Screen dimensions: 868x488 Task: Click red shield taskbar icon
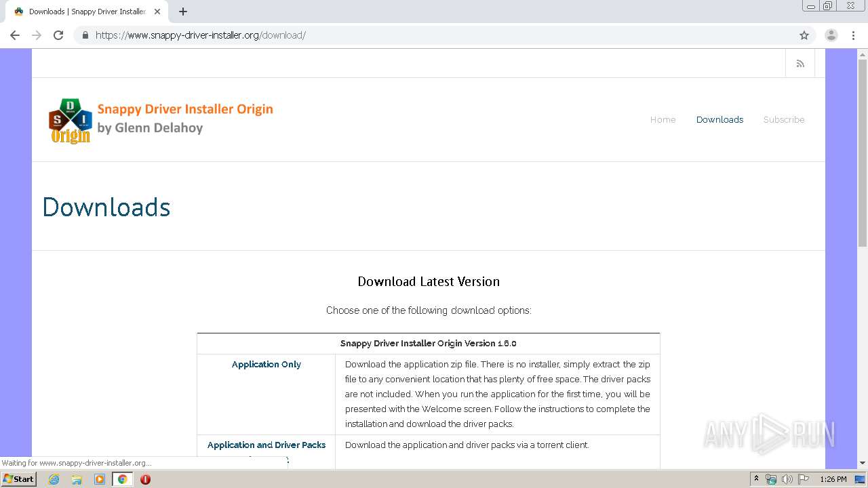[145, 479]
